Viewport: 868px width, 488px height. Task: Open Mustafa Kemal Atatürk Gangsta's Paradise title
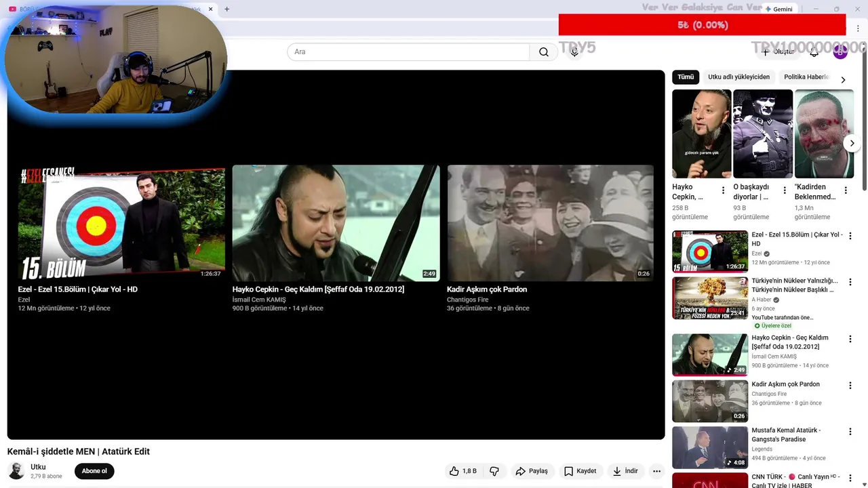click(x=786, y=434)
